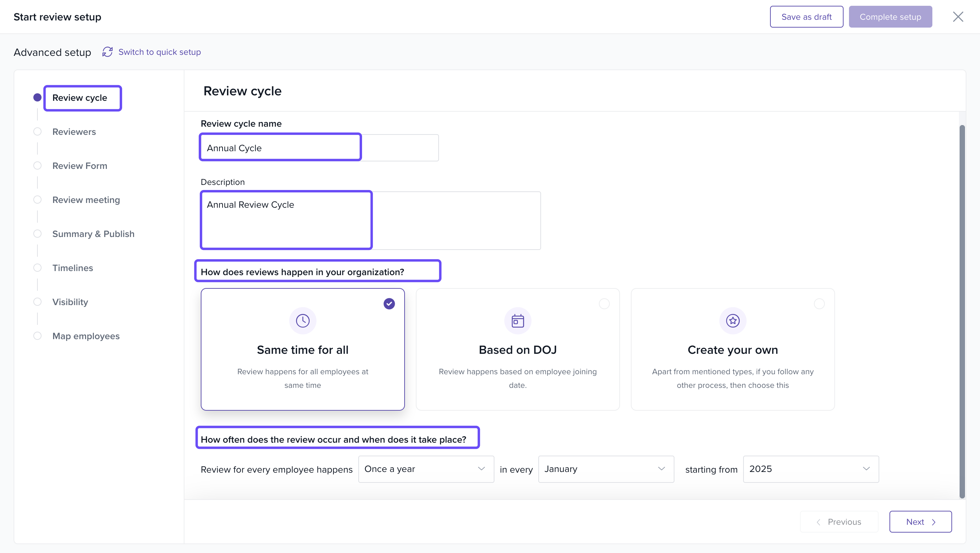Screen dimensions: 980x553
Task: Expand the January month dropdown
Action: 606,469
